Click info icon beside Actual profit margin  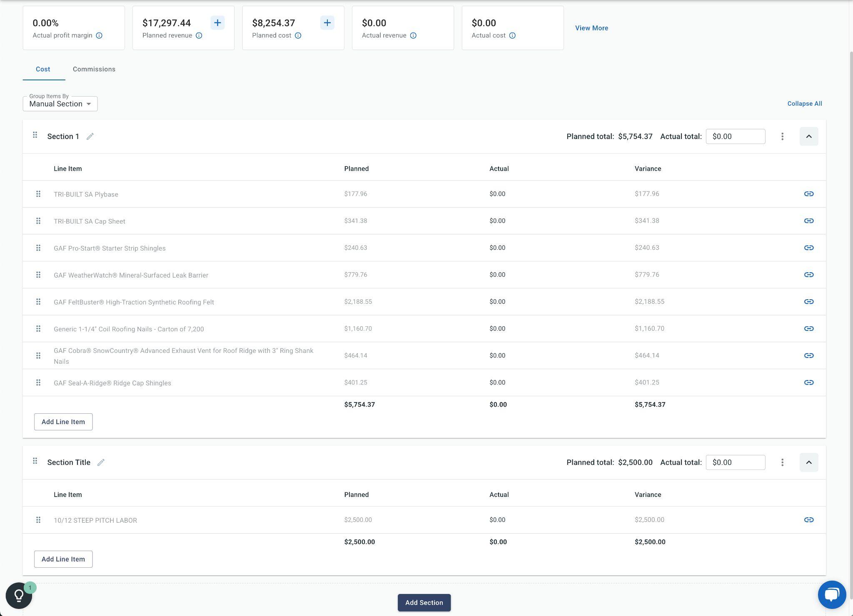[x=99, y=36]
